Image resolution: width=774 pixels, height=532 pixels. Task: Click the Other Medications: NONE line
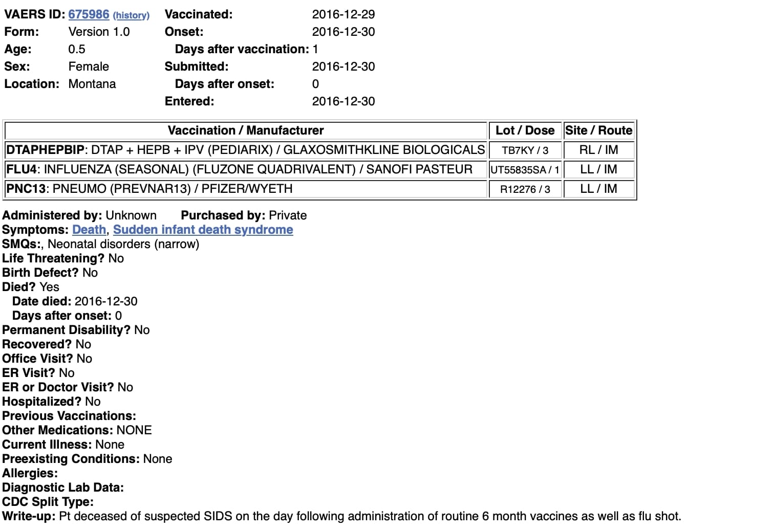point(77,430)
